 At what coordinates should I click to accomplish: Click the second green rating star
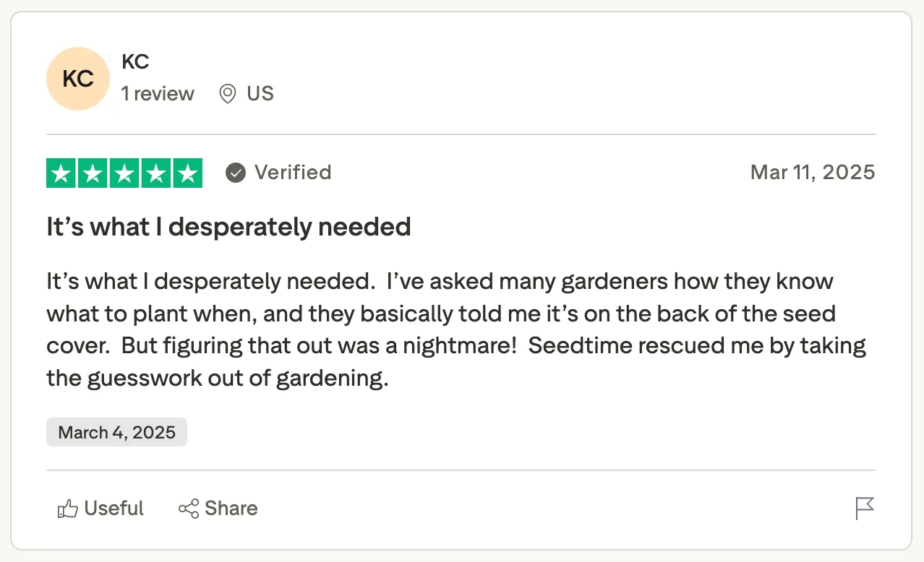tap(93, 173)
